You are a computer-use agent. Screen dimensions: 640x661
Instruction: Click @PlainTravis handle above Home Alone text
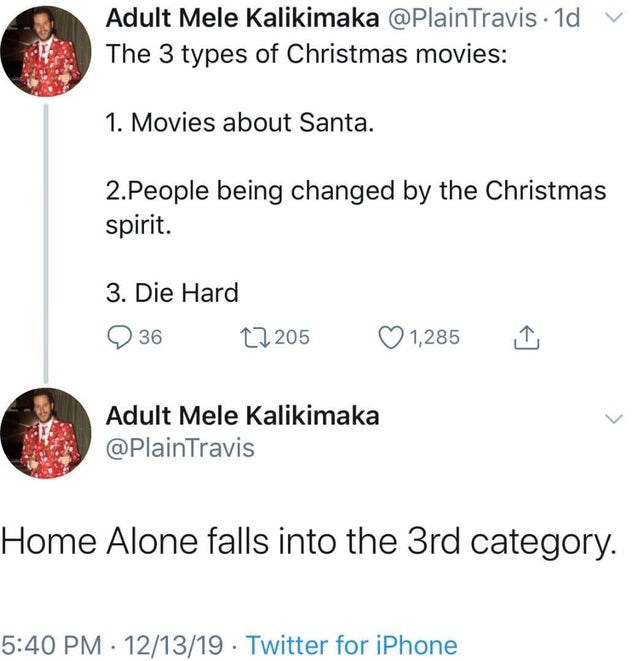[x=180, y=448]
